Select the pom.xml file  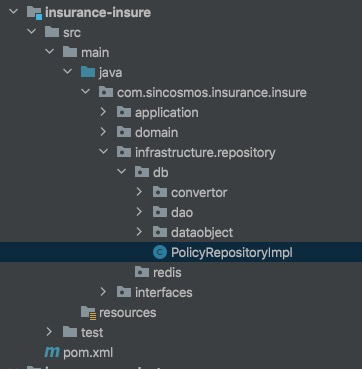click(88, 352)
